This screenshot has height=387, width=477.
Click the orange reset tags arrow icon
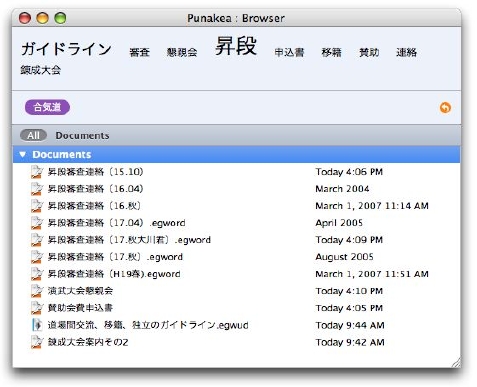click(445, 108)
